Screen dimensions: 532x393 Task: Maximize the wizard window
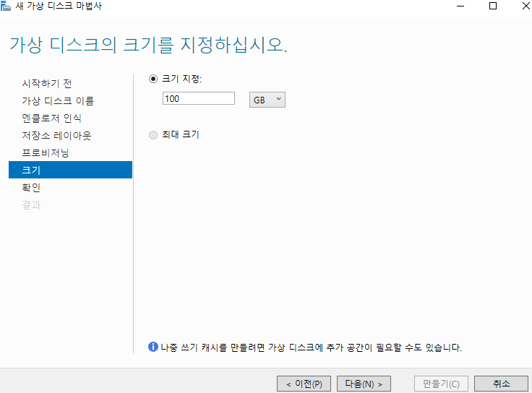coord(493,6)
